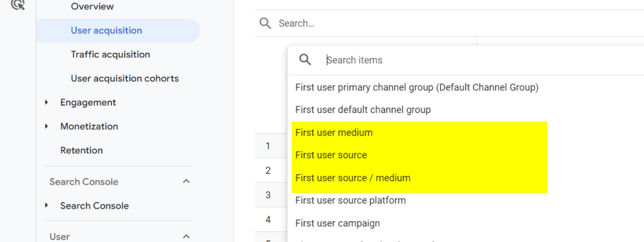Open the Retention report
Viewport: 644px width, 242px height.
[81, 150]
